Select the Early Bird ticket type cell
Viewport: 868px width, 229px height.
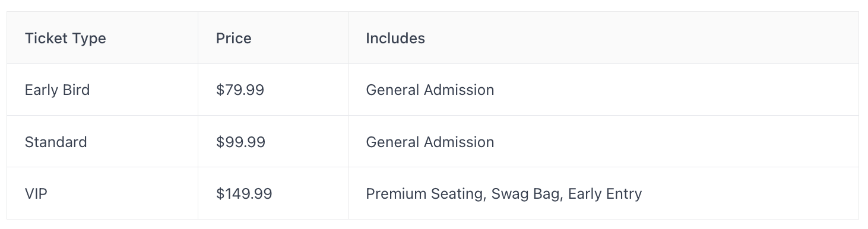click(x=102, y=90)
